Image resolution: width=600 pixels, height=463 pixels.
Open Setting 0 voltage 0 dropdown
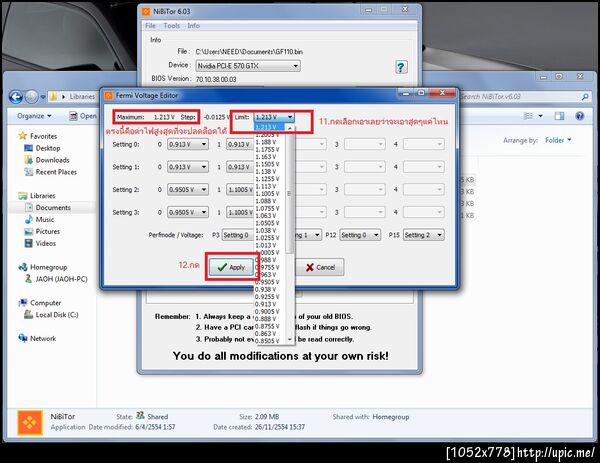pyautogui.click(x=188, y=144)
